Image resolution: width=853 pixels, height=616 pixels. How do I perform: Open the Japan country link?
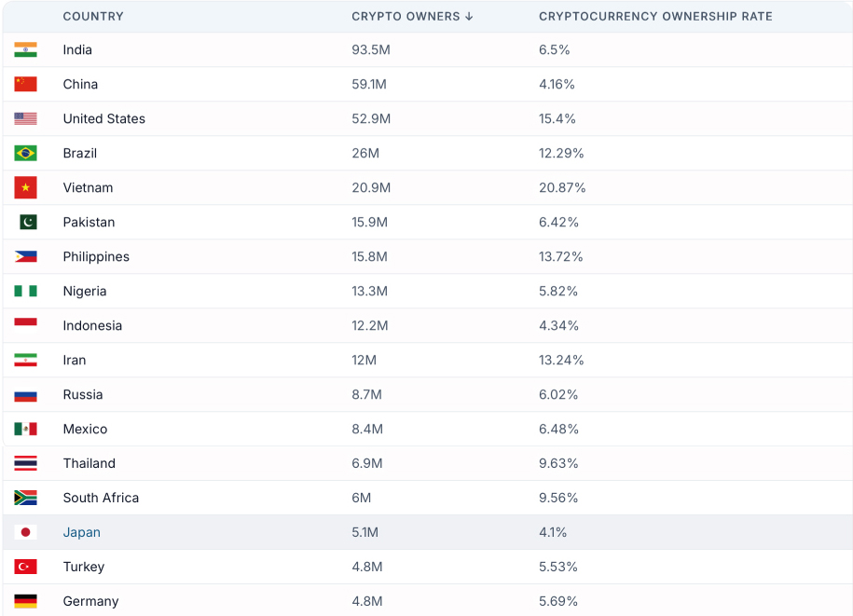pos(82,532)
